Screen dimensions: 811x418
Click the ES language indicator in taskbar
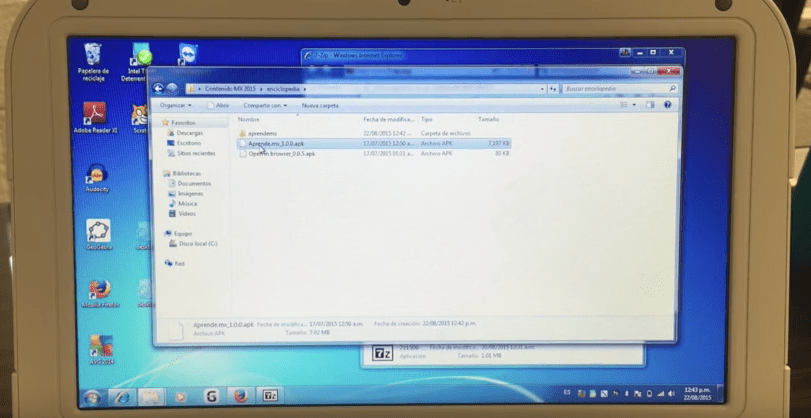[x=567, y=393]
